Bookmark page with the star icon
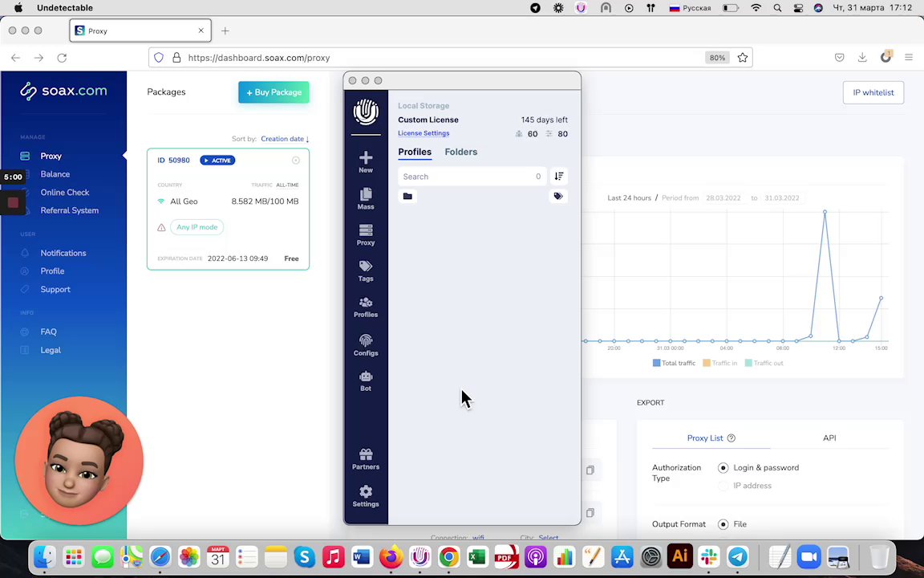924x578 pixels. tap(743, 58)
